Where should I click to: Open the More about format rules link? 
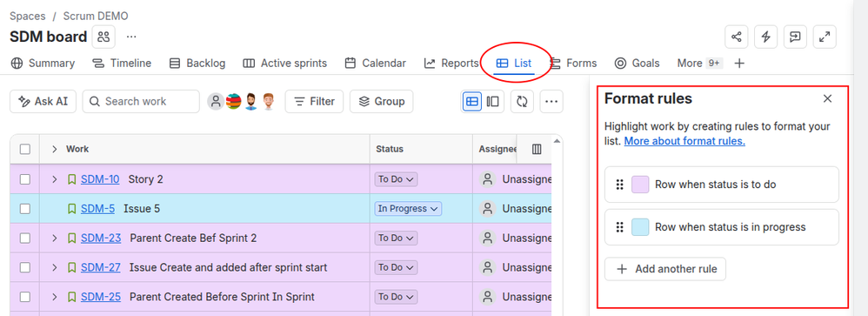tap(684, 141)
